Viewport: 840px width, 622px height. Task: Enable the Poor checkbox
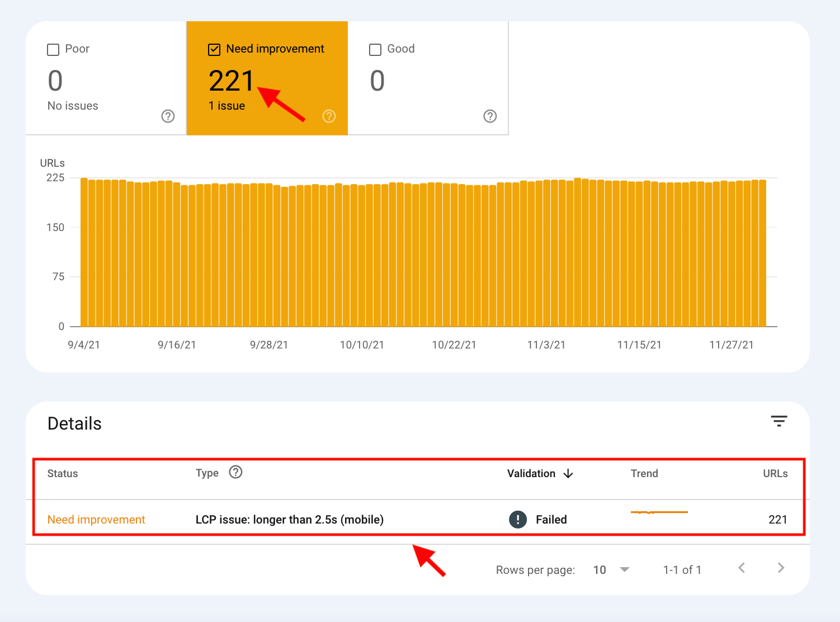[x=53, y=50]
